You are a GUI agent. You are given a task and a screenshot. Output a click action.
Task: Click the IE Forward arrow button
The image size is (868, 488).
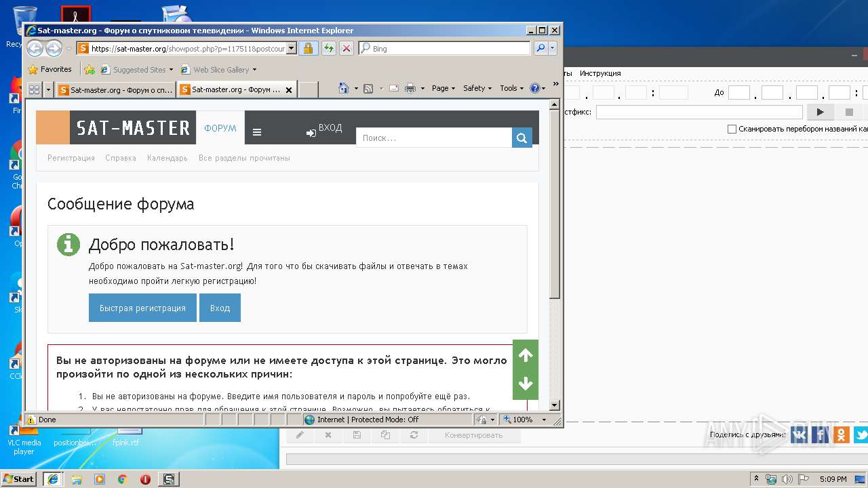54,48
